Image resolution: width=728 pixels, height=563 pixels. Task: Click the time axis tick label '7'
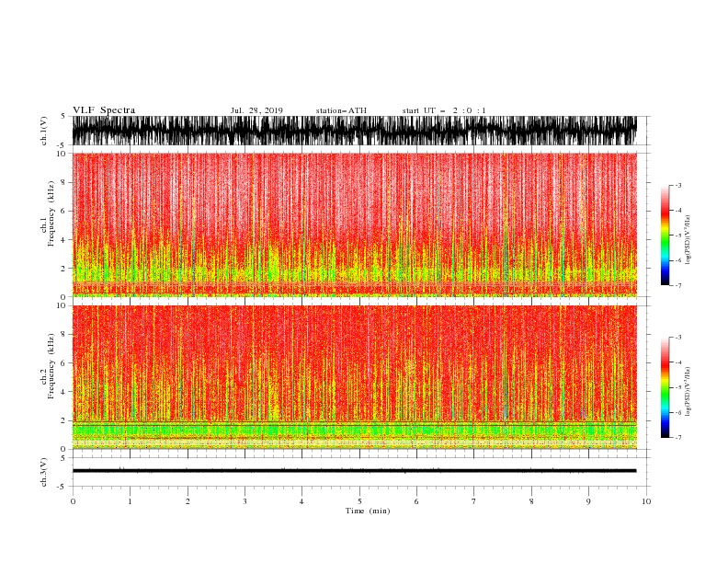point(474,501)
